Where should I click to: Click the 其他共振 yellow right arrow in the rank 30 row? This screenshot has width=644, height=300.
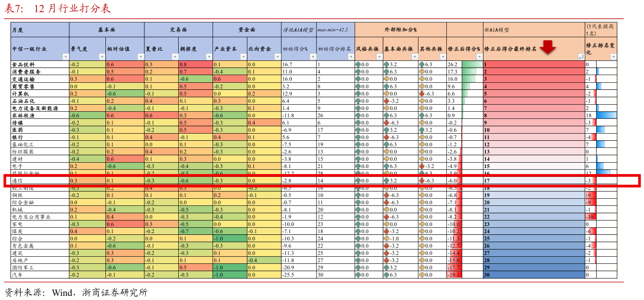(x=422, y=275)
